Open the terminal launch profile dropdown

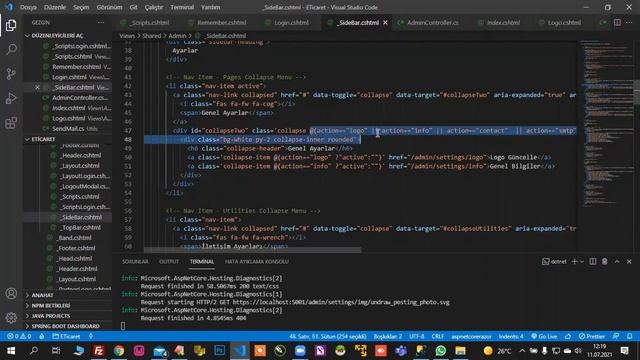pos(582,261)
